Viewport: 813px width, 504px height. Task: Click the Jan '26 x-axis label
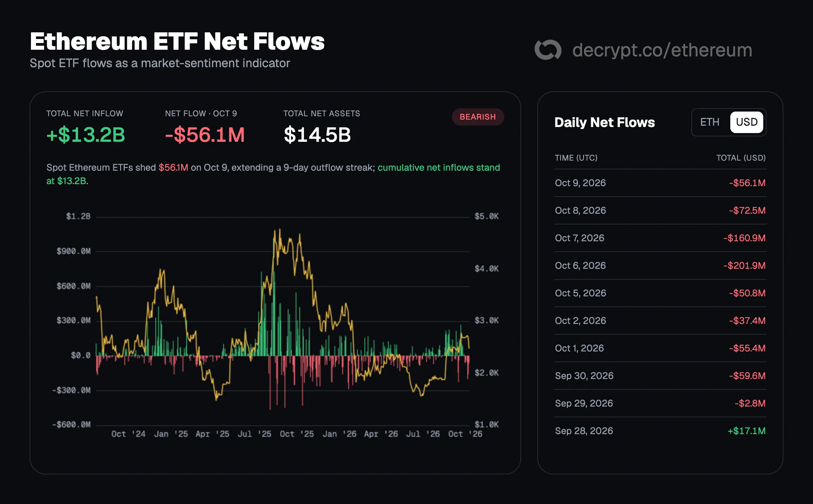[x=339, y=434]
